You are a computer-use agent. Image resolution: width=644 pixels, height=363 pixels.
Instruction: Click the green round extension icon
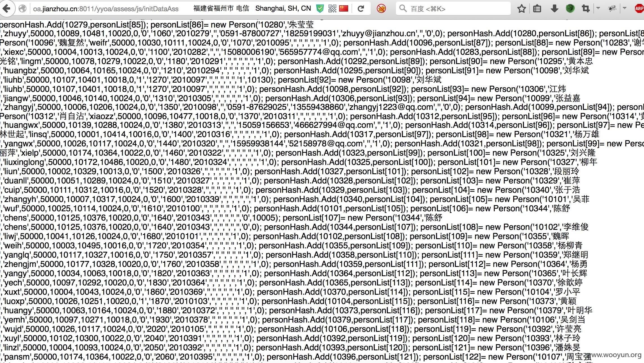point(570,8)
